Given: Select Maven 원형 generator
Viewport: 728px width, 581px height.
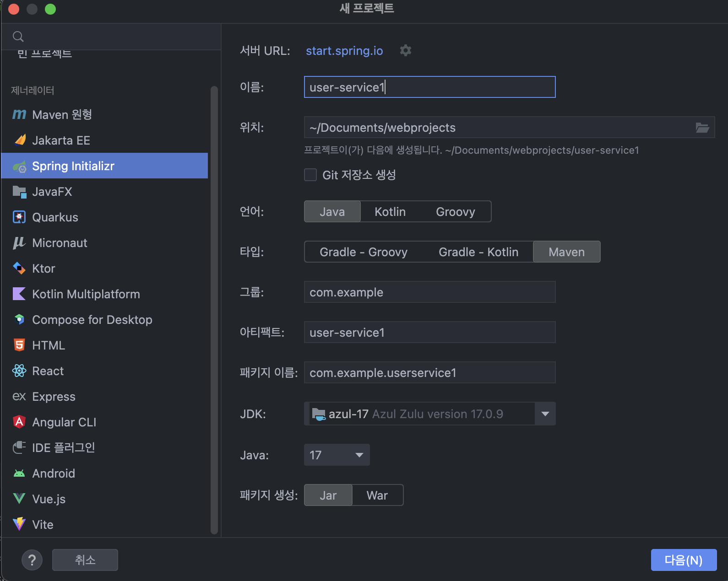Looking at the screenshot, I should pyautogui.click(x=105, y=114).
